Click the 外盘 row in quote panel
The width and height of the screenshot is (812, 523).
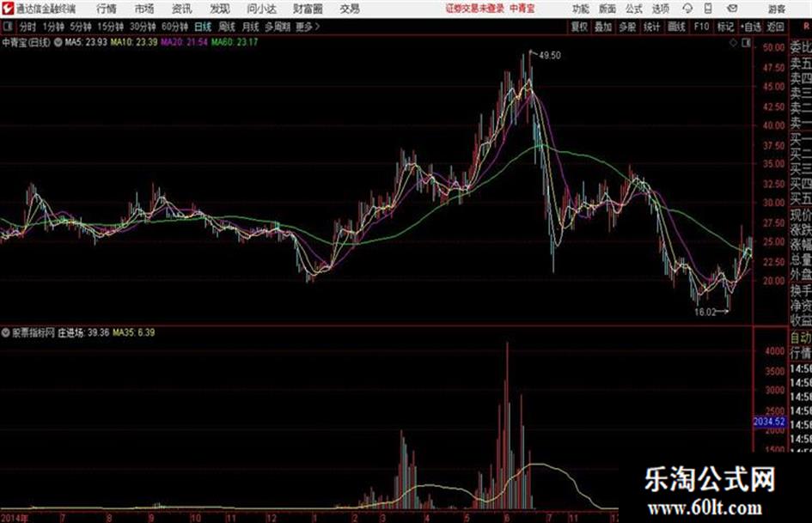point(801,275)
